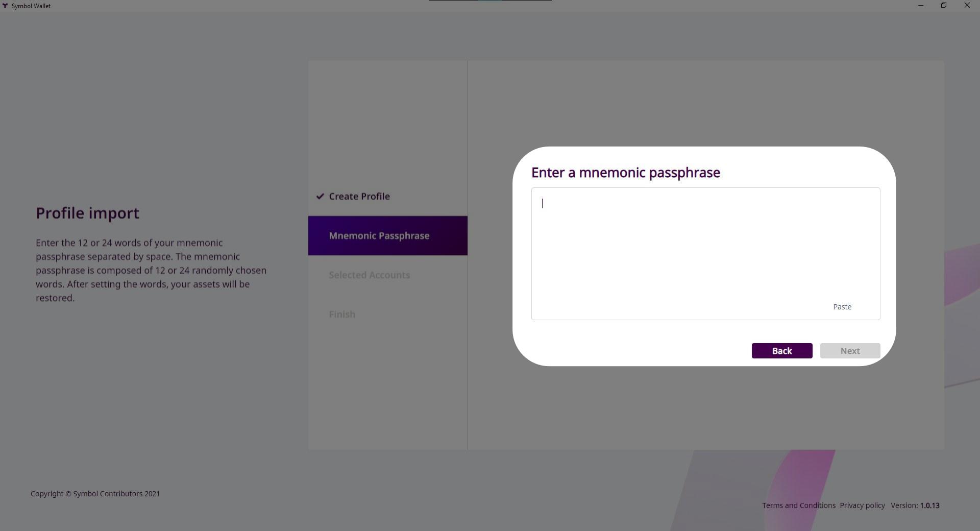Paste the mnemonic from clipboard
Screen dimensions: 980x531
[842, 307]
